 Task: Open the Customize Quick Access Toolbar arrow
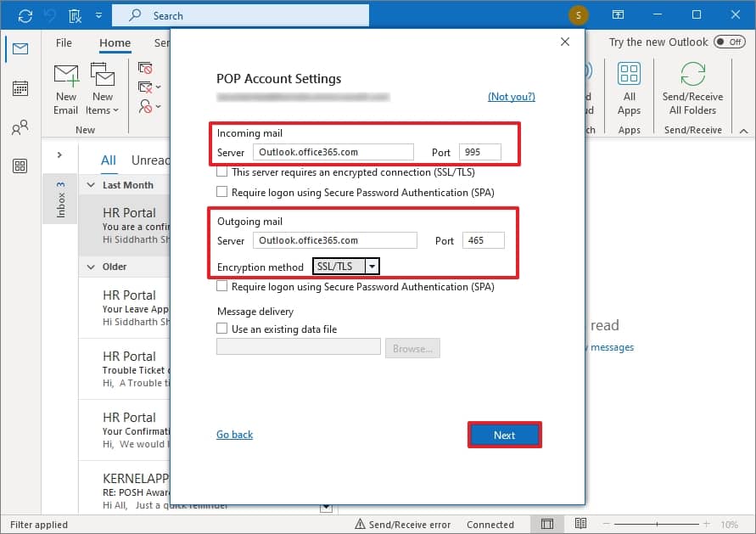[98, 15]
